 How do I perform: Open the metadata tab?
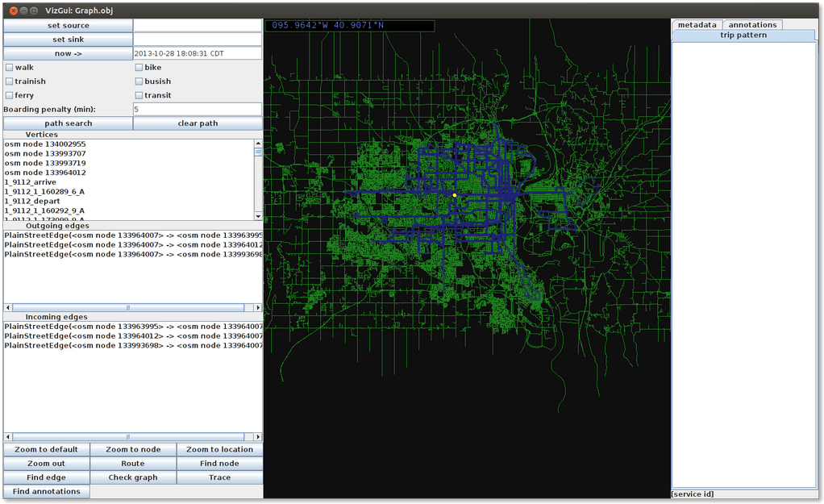(697, 24)
